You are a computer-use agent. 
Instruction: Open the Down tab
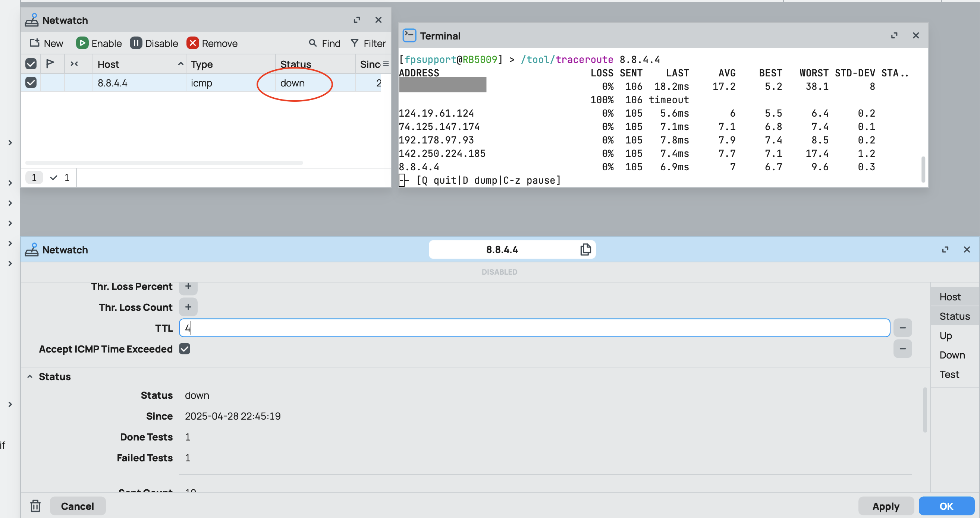(x=951, y=355)
